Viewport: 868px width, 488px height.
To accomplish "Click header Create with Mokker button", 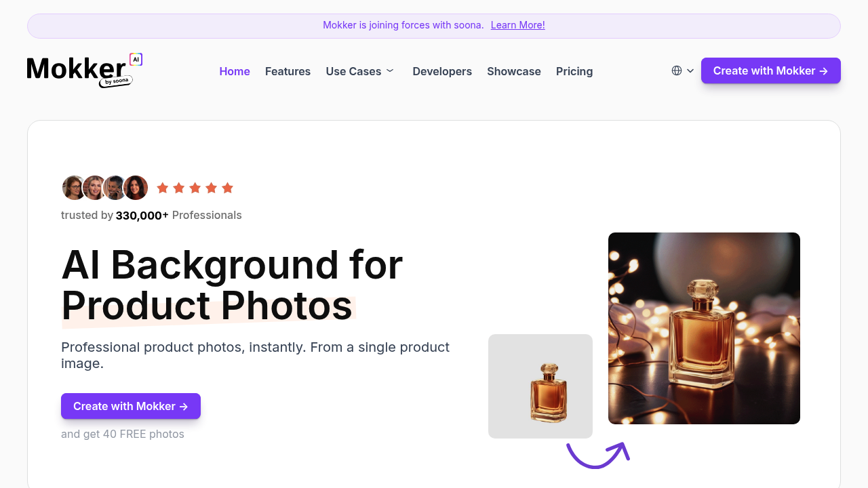I will click(x=771, y=70).
